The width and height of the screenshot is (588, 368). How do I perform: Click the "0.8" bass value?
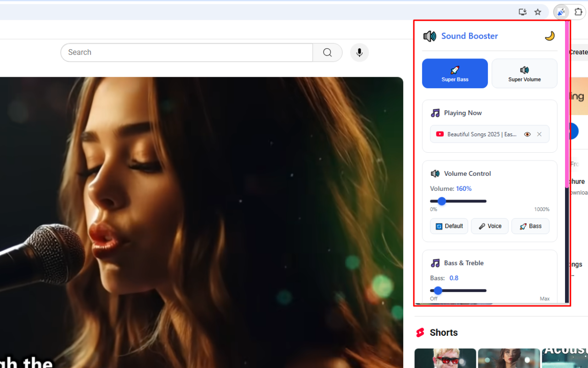pos(454,278)
